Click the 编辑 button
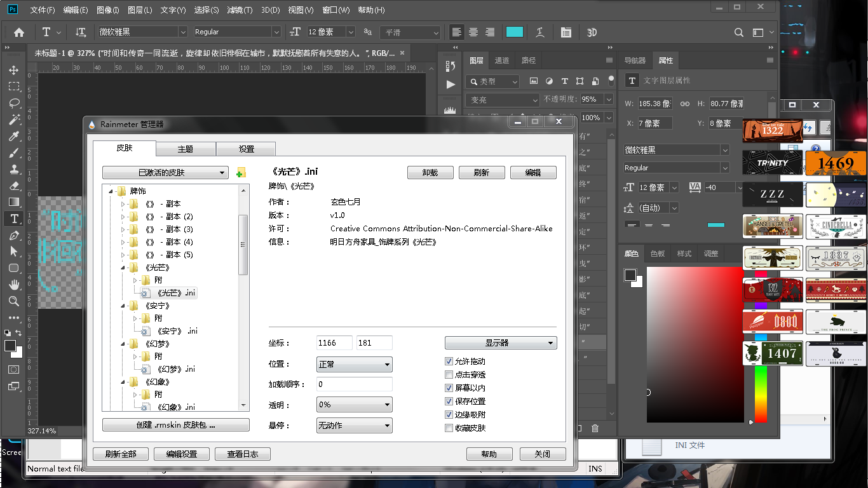Screen dimensions: 868x488 click(533, 173)
